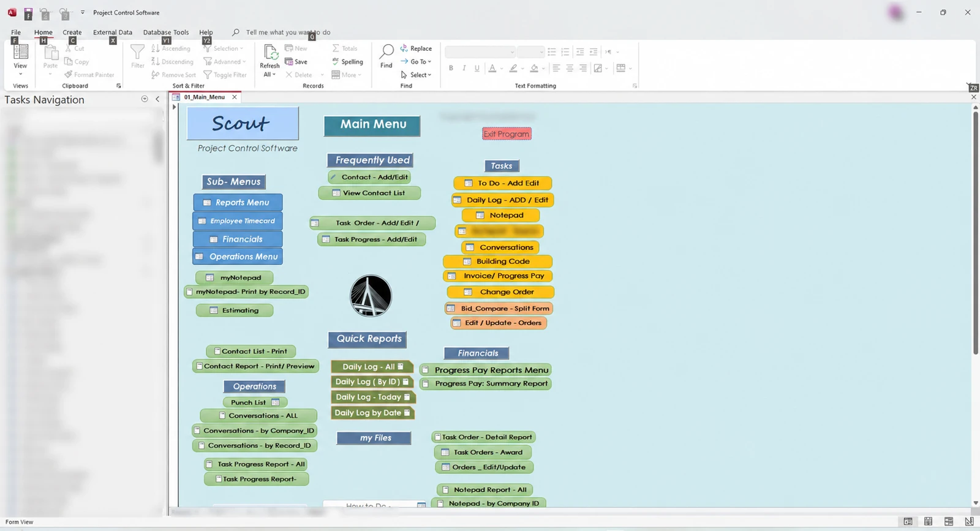The width and height of the screenshot is (980, 531).
Task: Open the Progress Pay Reports Menu button
Action: tap(486, 370)
